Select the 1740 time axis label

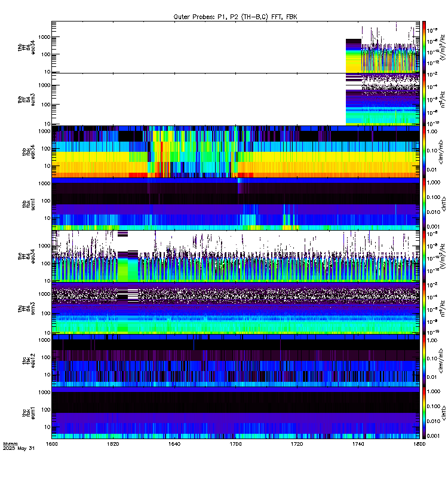358,444
